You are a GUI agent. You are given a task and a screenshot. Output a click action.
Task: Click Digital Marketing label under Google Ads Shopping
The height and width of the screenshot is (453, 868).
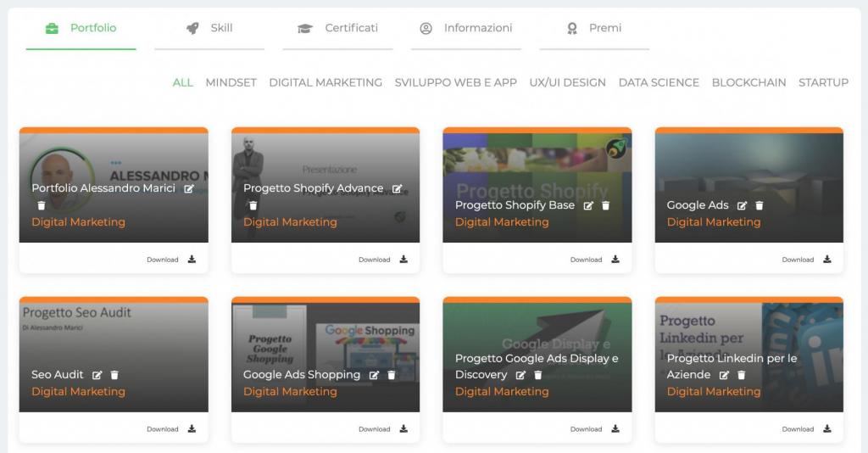[x=290, y=392]
